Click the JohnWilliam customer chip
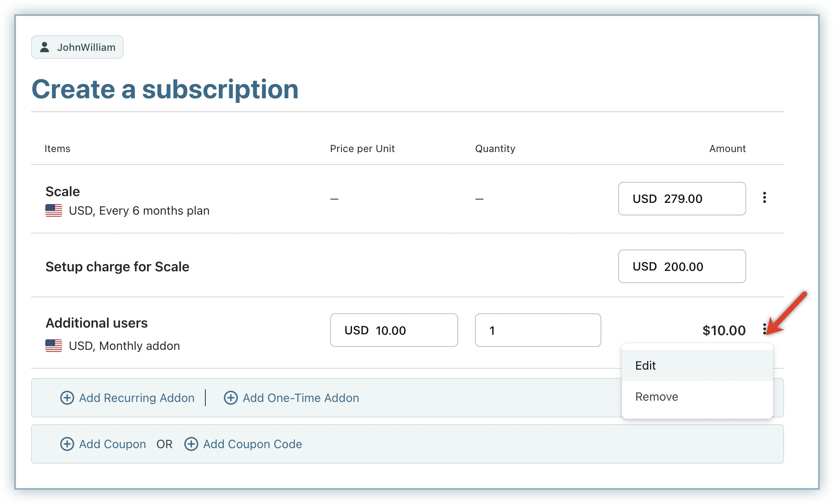Image resolution: width=834 pixels, height=504 pixels. (x=77, y=47)
